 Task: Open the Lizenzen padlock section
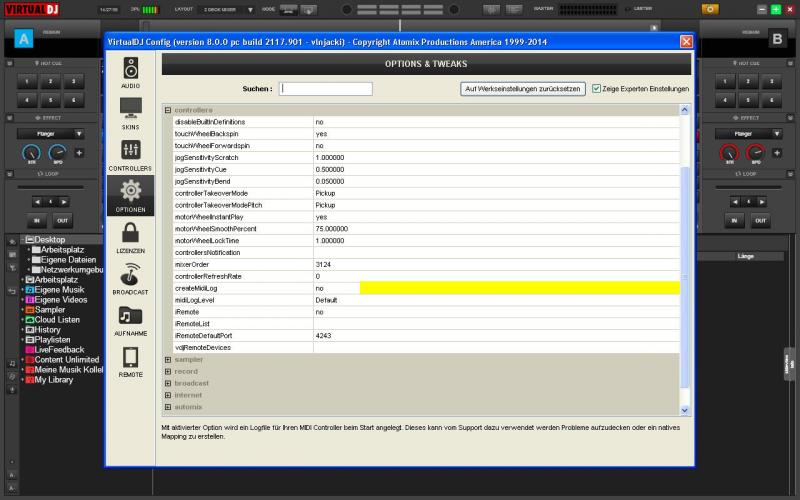click(131, 237)
